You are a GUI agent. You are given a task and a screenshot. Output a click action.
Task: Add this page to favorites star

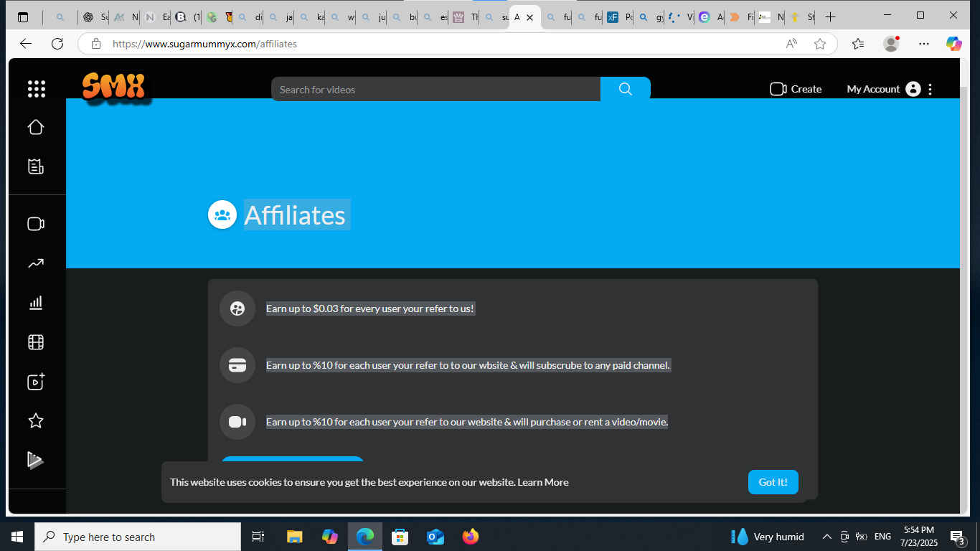point(820,44)
